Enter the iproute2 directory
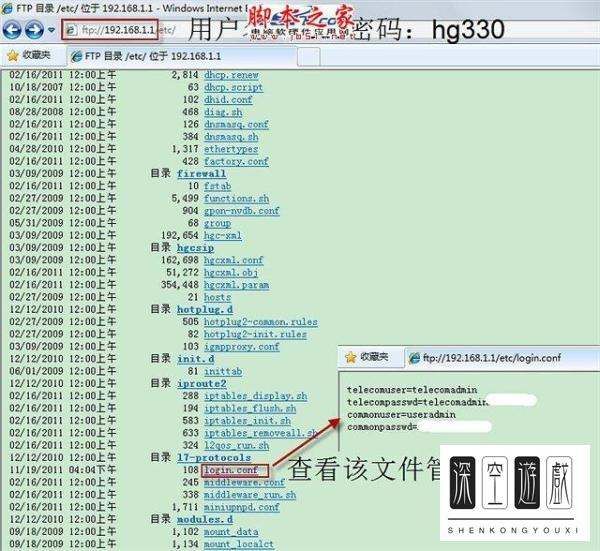The image size is (600, 551). 201,383
